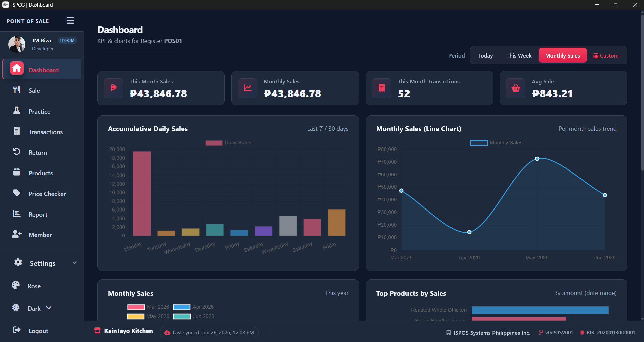
Task: Click the Custom period button
Action: (606, 55)
